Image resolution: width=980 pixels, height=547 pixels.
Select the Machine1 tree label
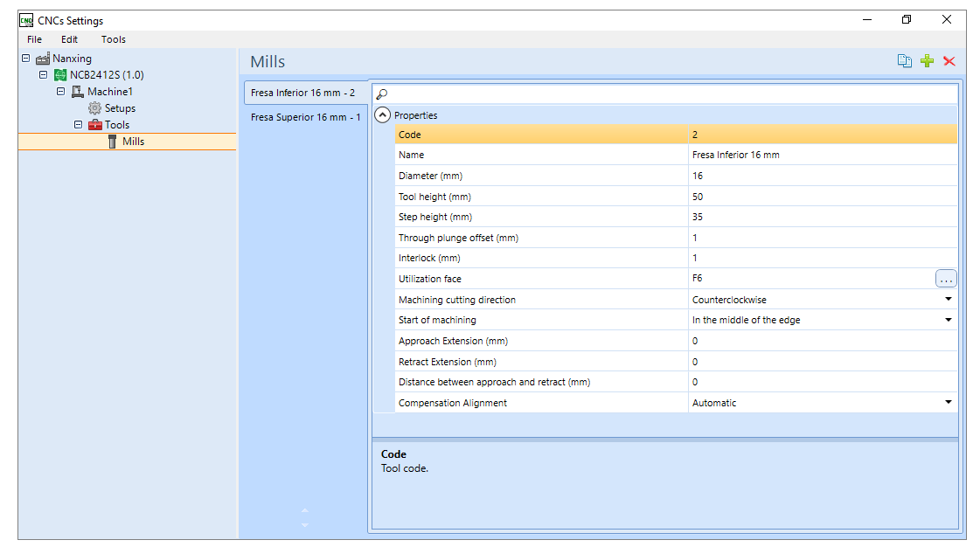coord(110,92)
